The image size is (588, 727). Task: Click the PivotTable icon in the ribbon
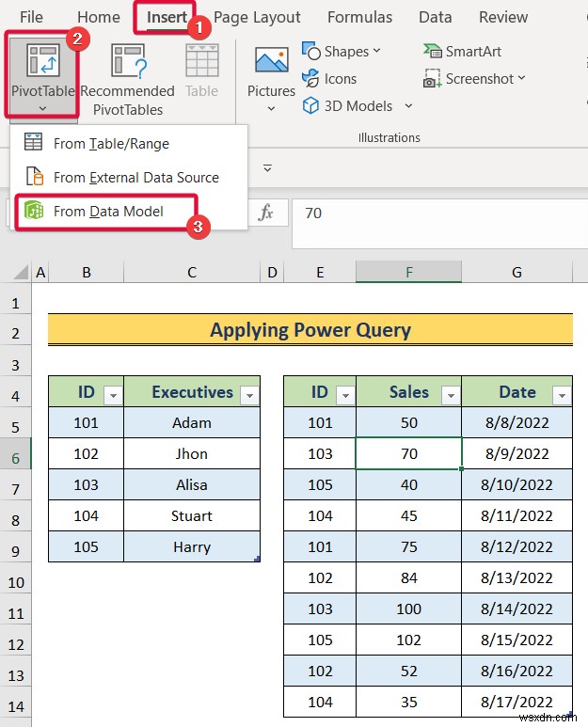(x=42, y=59)
